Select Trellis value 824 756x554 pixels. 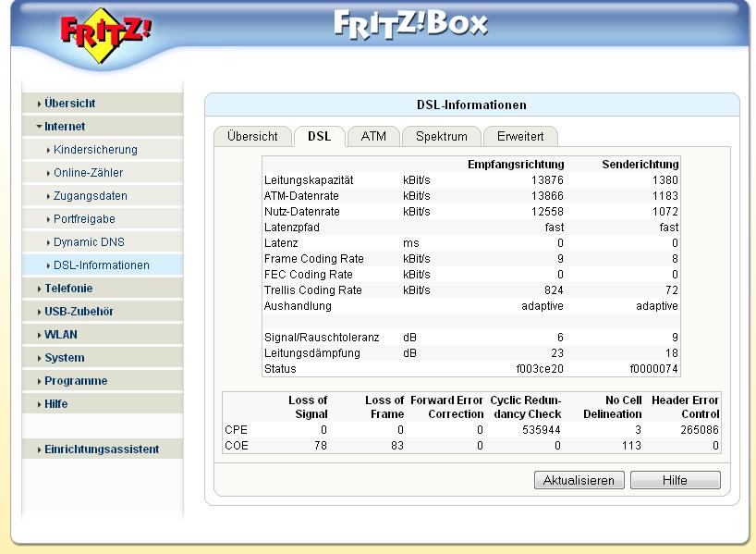[x=554, y=290]
